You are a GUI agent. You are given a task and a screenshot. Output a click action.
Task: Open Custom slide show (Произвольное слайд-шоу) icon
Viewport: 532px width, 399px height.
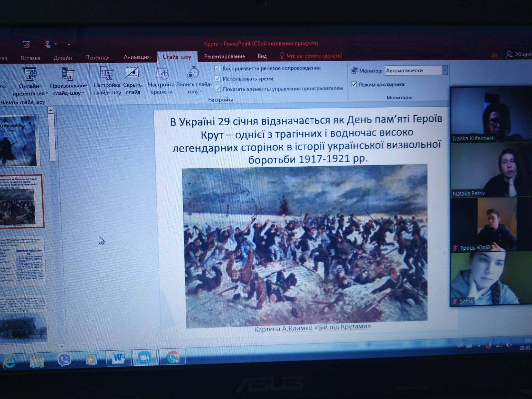pyautogui.click(x=68, y=74)
